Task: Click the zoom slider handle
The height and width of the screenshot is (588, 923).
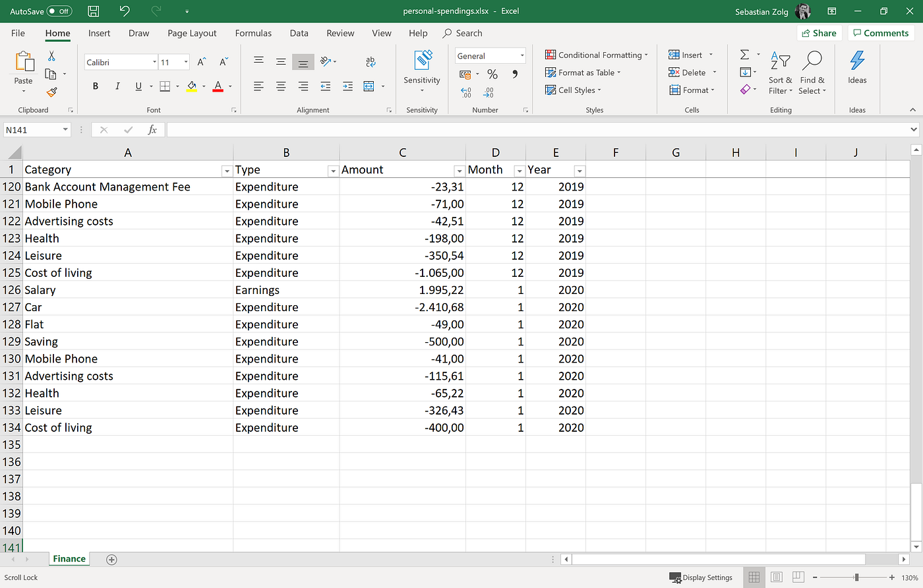Action: point(856,577)
